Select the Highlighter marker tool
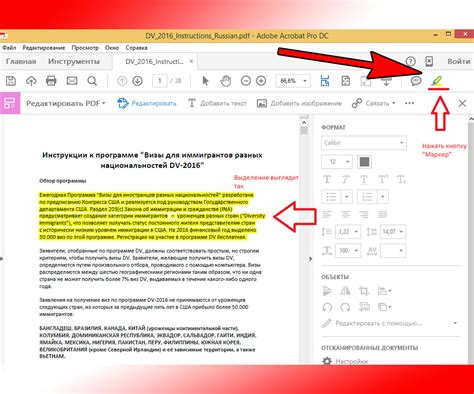This screenshot has width=474, height=394. point(436,81)
